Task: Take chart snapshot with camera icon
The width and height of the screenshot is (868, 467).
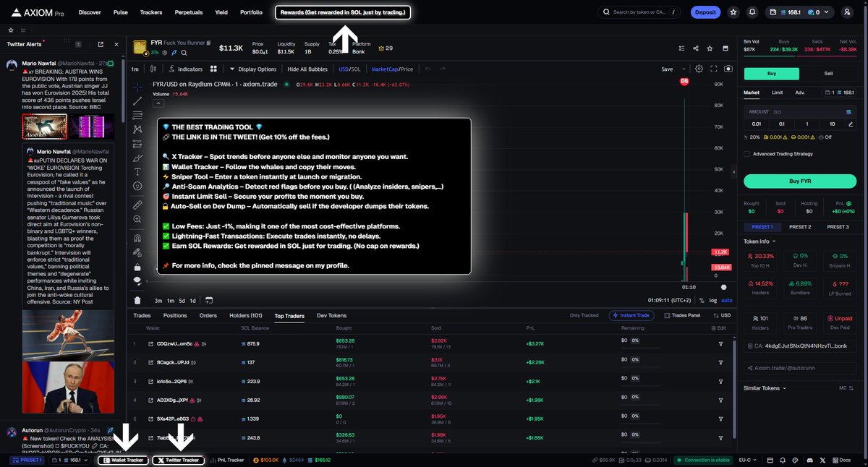Action: point(728,69)
